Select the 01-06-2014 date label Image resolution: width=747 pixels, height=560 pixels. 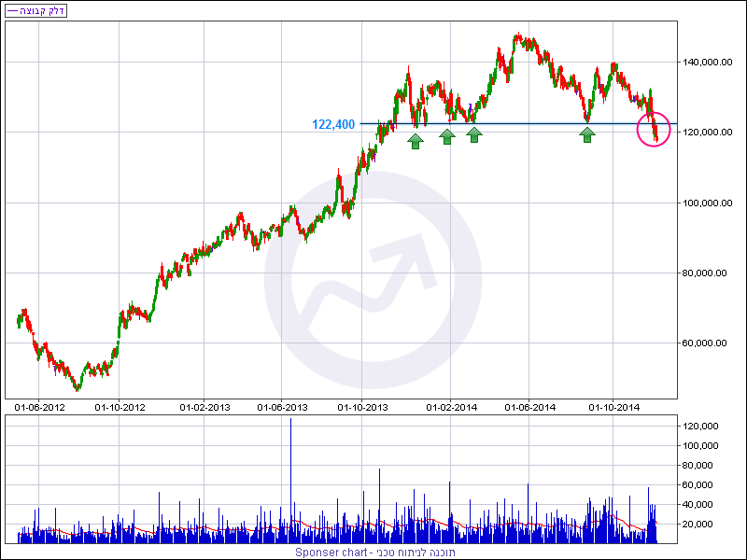529,408
